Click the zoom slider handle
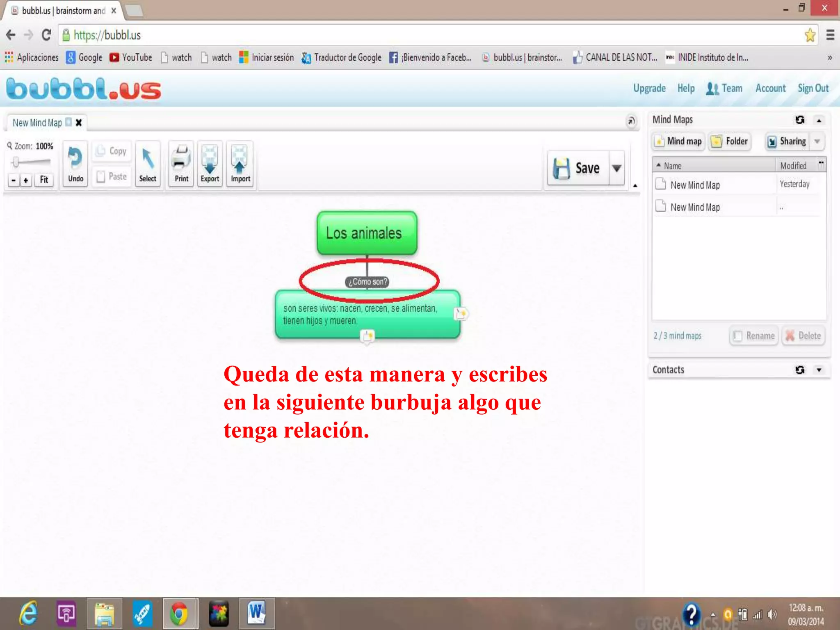This screenshot has width=840, height=630. (x=16, y=162)
